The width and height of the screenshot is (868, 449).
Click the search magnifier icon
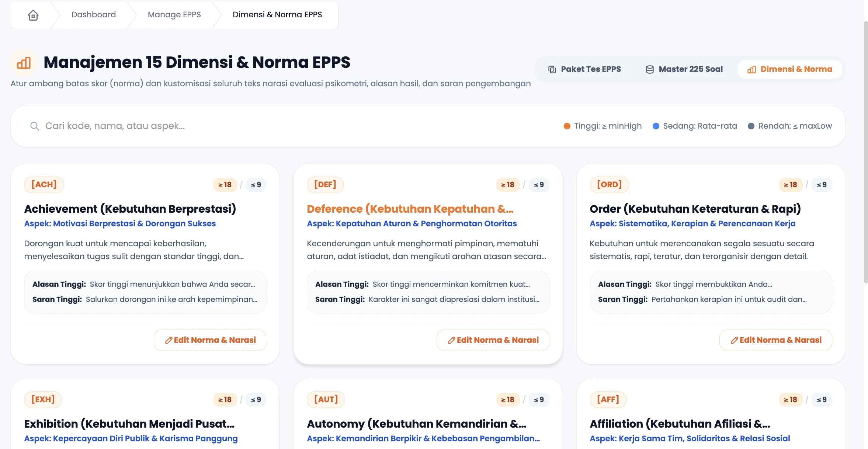click(35, 126)
